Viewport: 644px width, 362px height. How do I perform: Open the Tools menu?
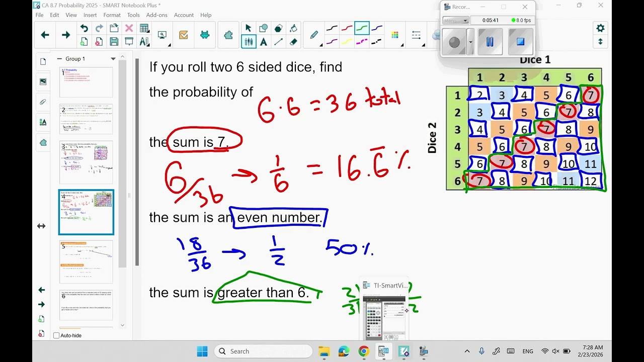pos(133,15)
